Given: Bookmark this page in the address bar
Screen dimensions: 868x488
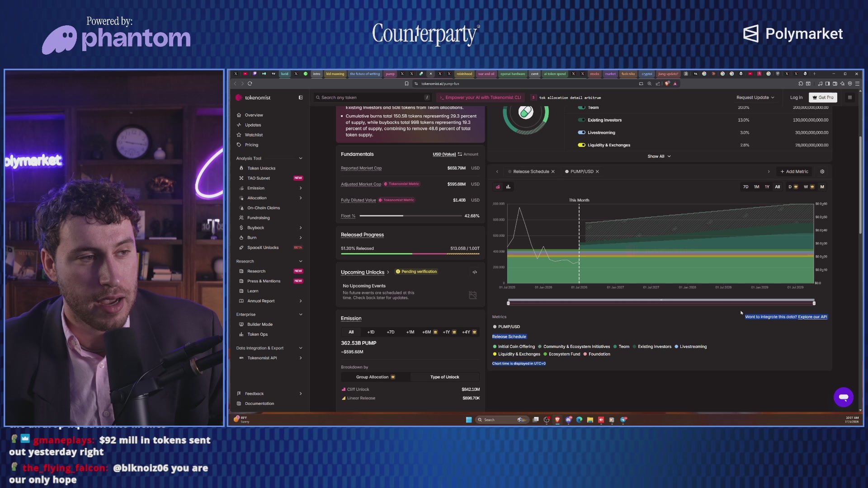Looking at the screenshot, I should click(406, 84).
